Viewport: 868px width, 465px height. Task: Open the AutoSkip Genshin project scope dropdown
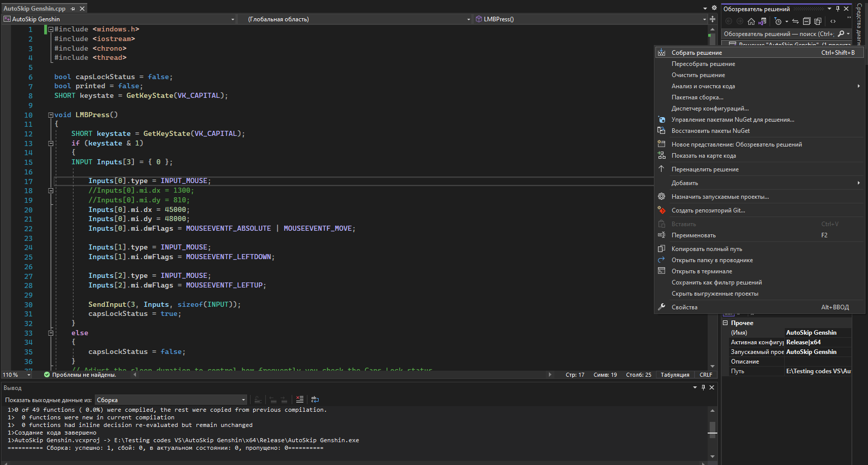tap(233, 19)
